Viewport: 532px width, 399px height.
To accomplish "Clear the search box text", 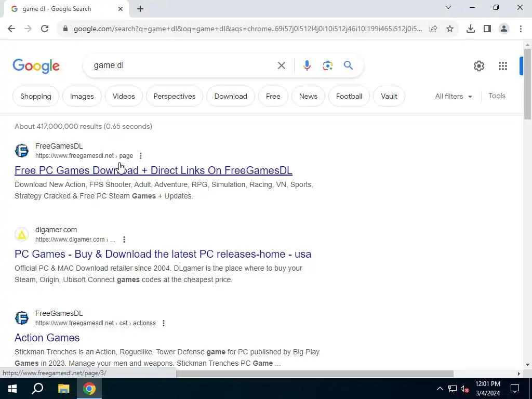I will click(281, 65).
